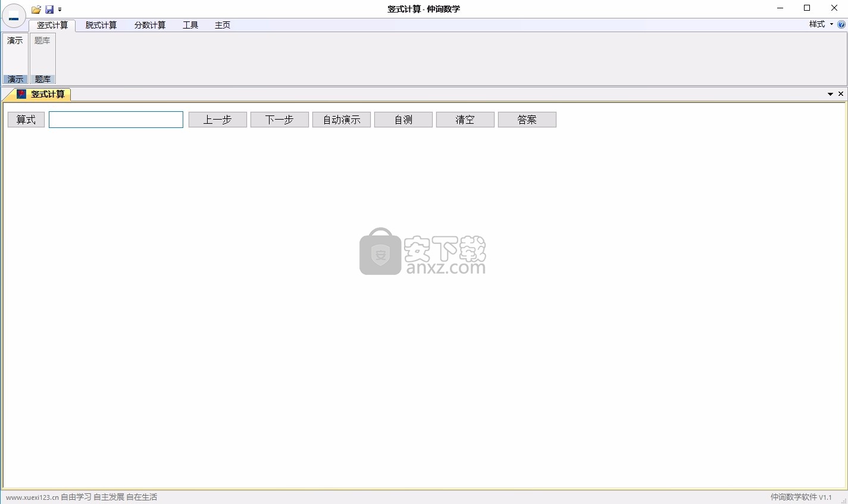Click the 清空 clear button
This screenshot has width=848, height=504.
(x=465, y=120)
